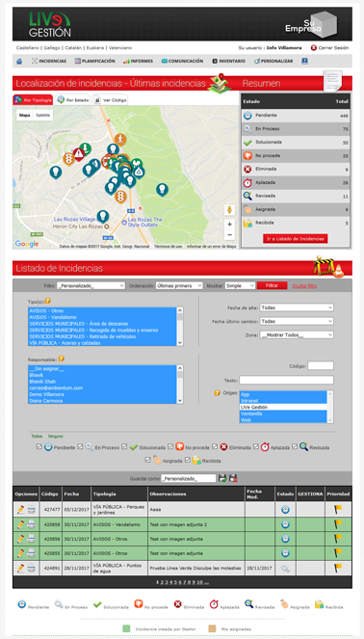Zoom out the map with minus button

coord(229,235)
